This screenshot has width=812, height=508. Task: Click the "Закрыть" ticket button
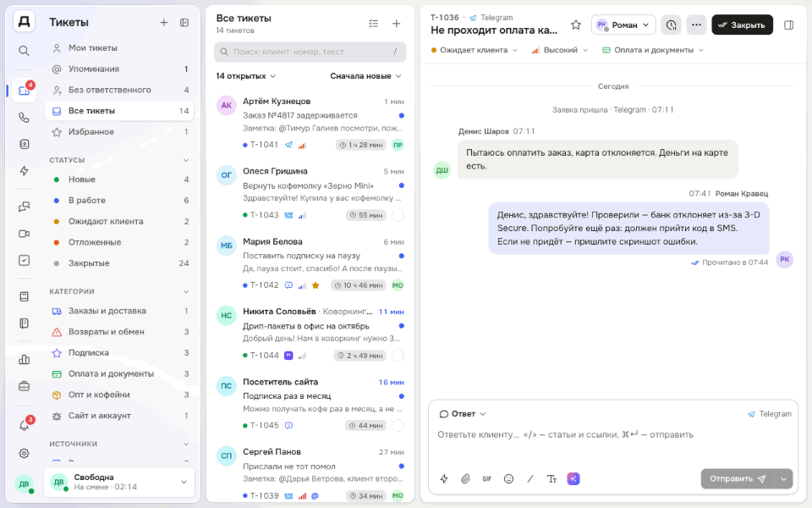pyautogui.click(x=742, y=25)
